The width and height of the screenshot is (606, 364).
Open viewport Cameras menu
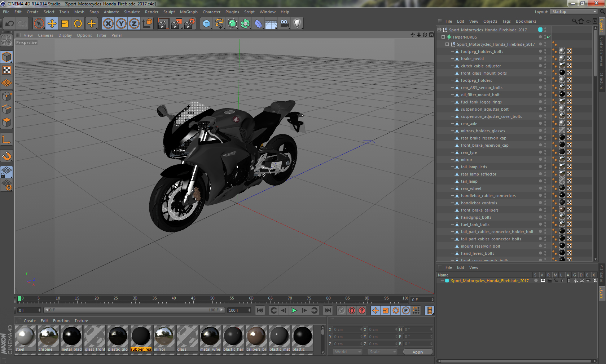coord(45,35)
